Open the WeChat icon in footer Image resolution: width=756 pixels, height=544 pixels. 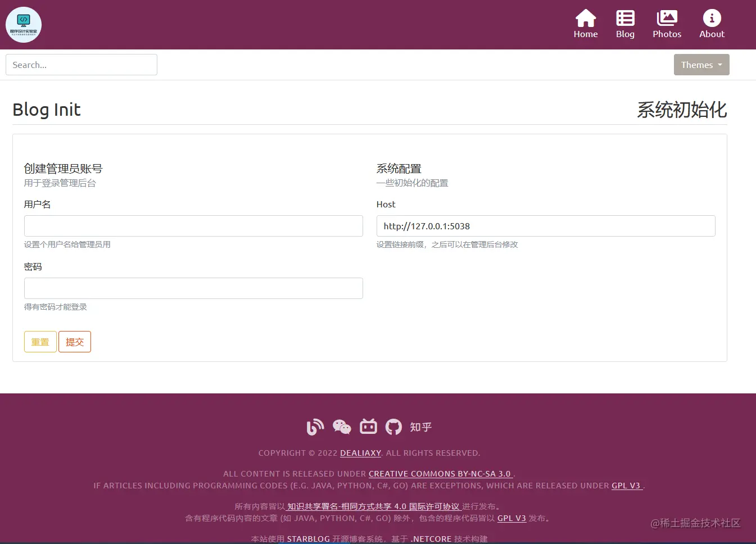342,427
